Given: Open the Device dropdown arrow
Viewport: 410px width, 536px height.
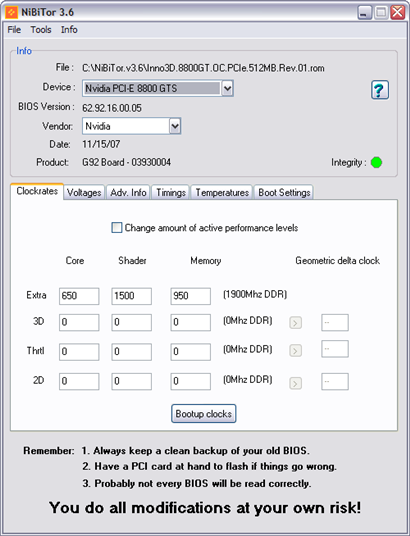Looking at the screenshot, I should (227, 89).
